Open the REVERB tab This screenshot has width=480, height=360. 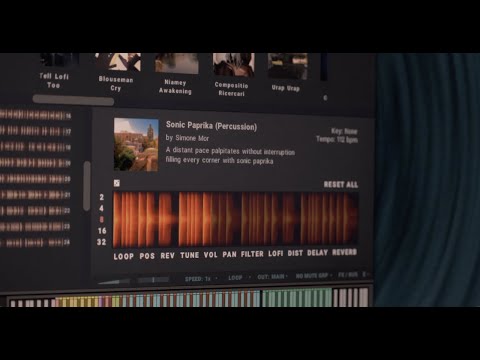click(344, 252)
